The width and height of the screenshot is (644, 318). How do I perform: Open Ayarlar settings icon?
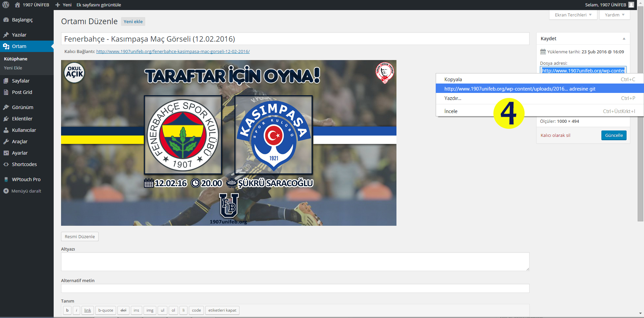tap(6, 153)
